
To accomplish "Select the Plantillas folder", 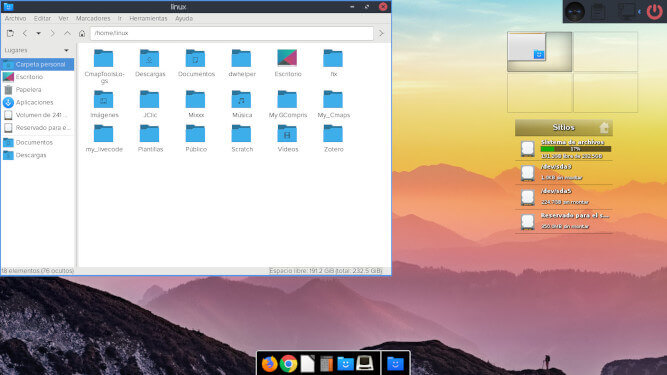I will [149, 134].
